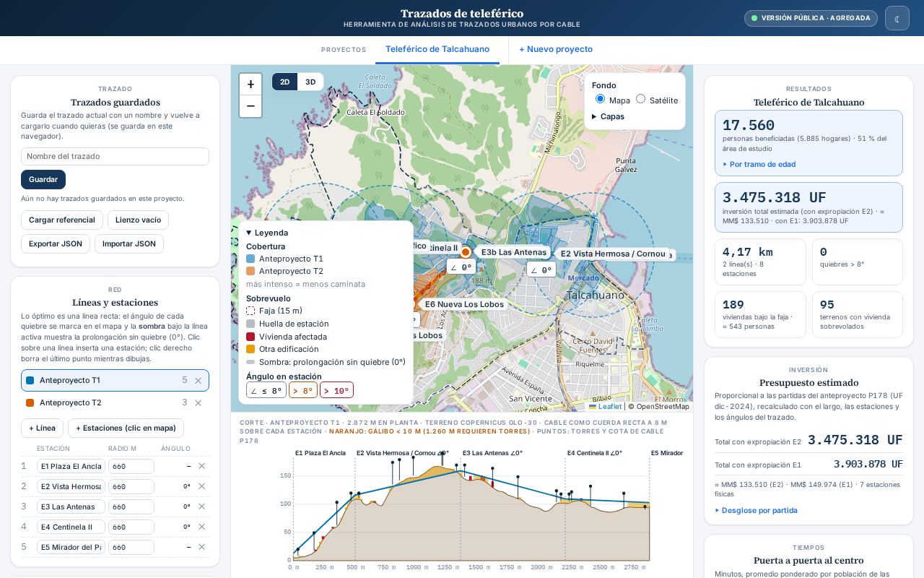Viewport: 924px width, 578px height.
Task: Remove station E5 Mirador row
Action: 201,547
